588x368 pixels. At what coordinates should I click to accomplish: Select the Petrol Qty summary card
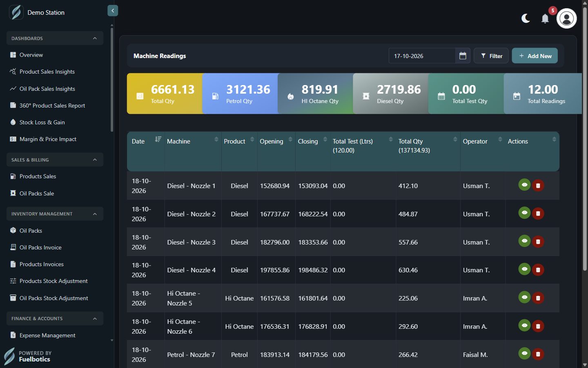click(241, 94)
